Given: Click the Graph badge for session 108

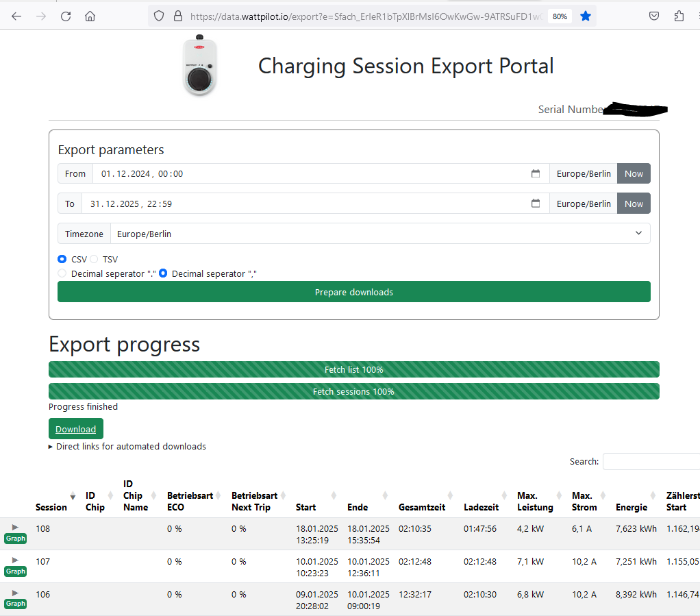Looking at the screenshot, I should click(15, 539).
